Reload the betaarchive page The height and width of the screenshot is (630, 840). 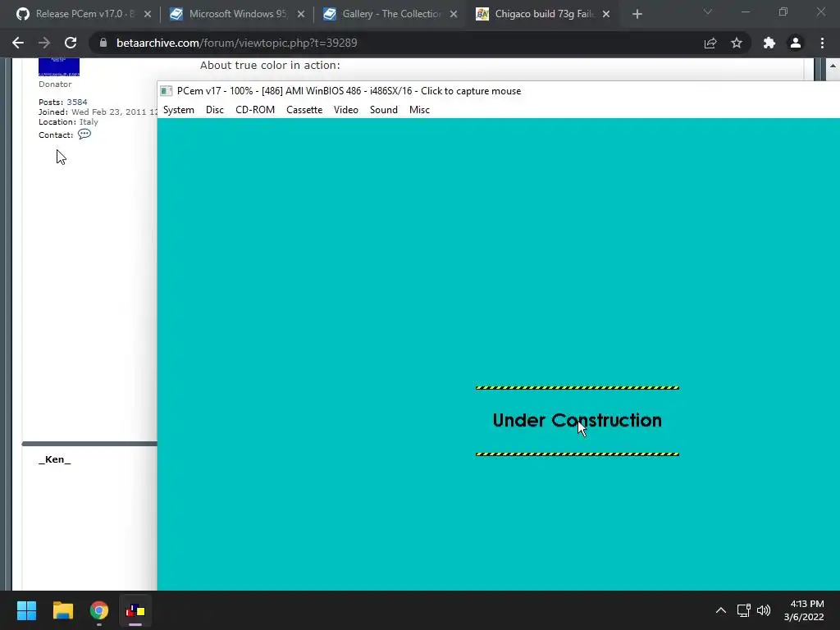click(71, 43)
